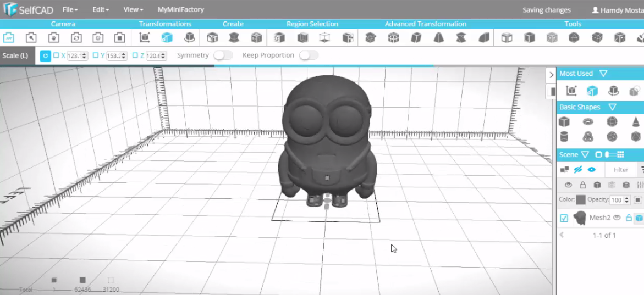Viewport: 644px width, 295px height.
Task: Hide Mesh2 using its eye icon
Action: [x=617, y=218]
